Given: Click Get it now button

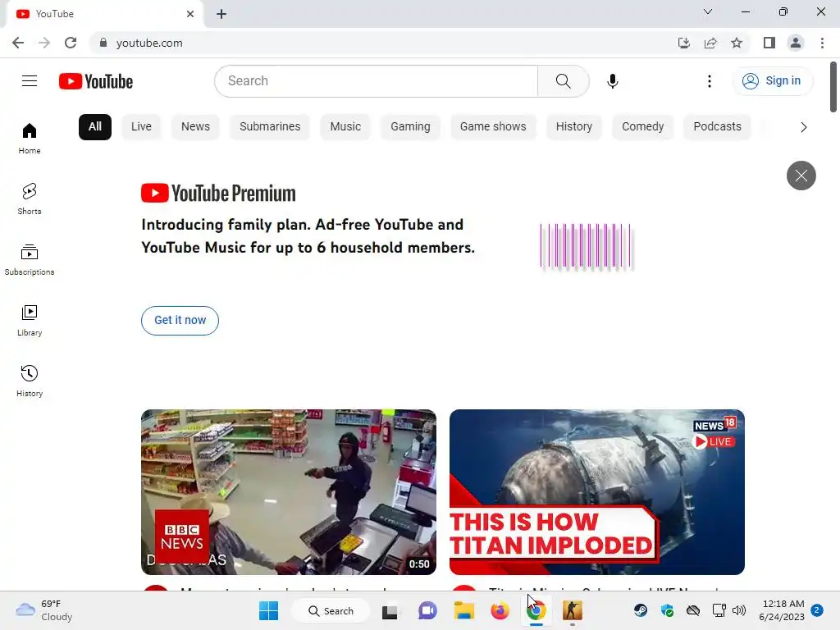Looking at the screenshot, I should (x=180, y=321).
